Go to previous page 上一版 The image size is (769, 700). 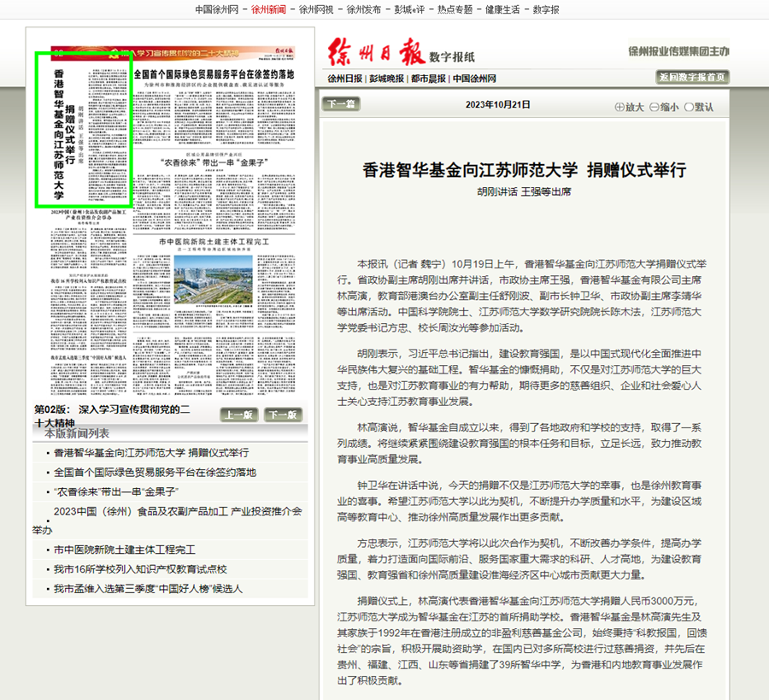click(x=240, y=415)
